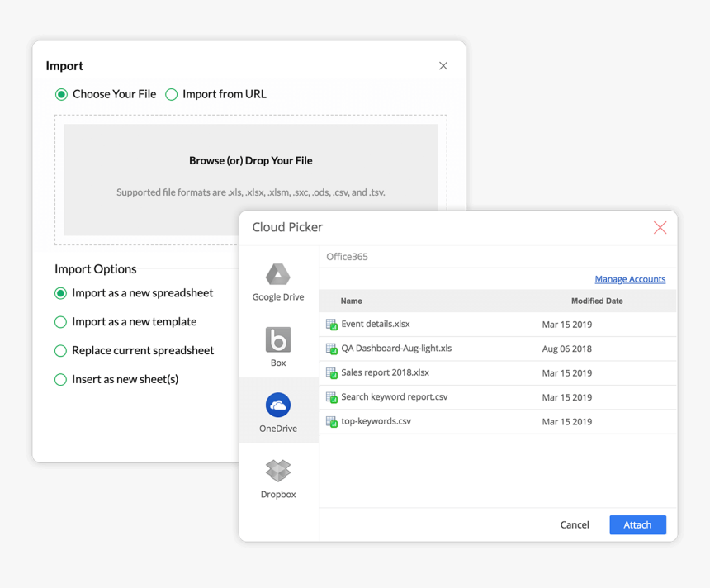Screen dimensions: 710x588
Task: Choose the Box storage icon
Action: click(278, 339)
